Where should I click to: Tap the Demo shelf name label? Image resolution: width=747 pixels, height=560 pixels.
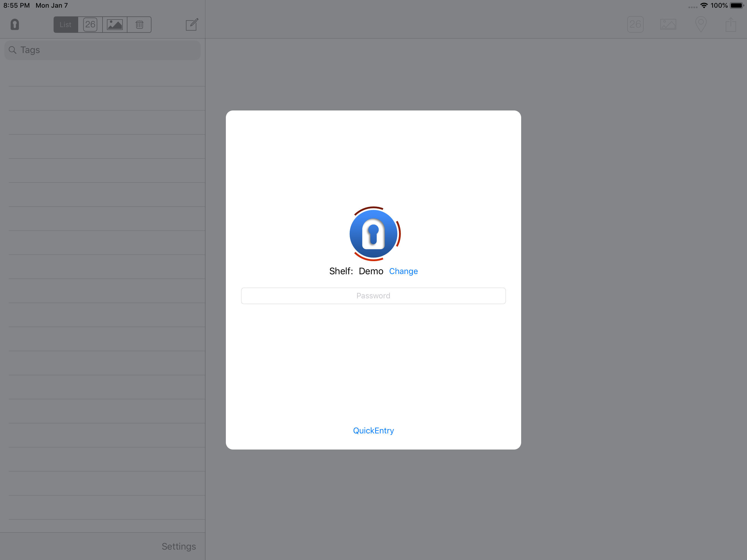(371, 271)
